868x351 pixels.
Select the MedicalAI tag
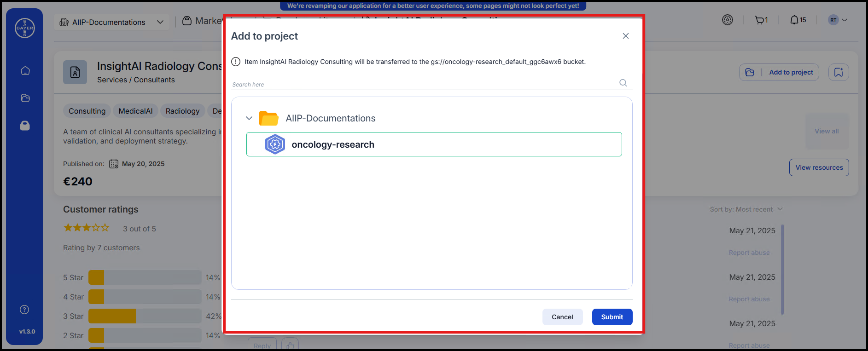coord(135,111)
